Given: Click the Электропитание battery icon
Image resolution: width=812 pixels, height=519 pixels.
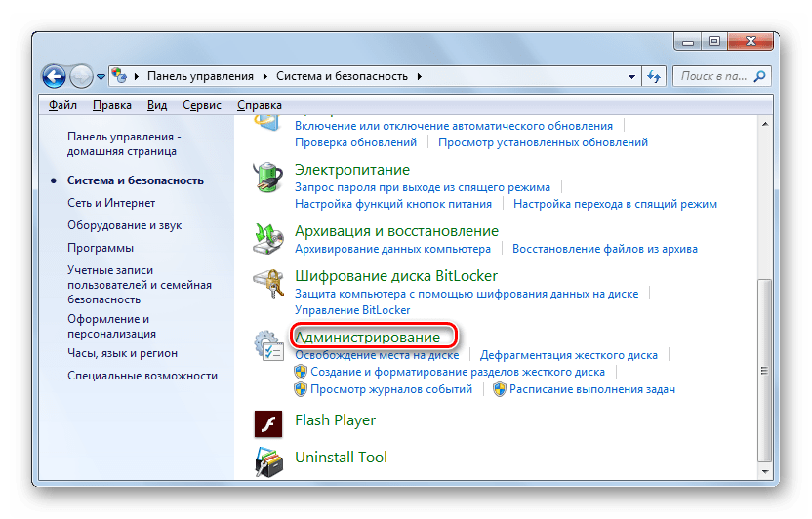Looking at the screenshot, I should point(268,177).
